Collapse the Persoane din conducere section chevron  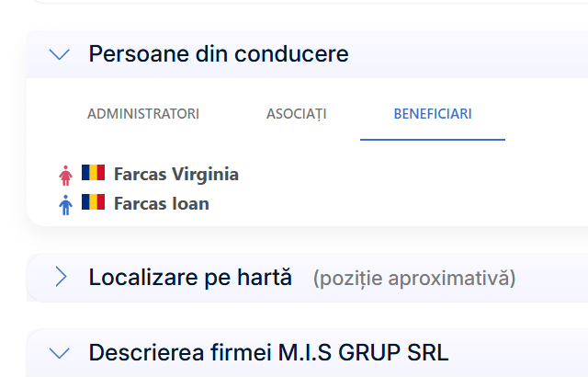pos(60,54)
